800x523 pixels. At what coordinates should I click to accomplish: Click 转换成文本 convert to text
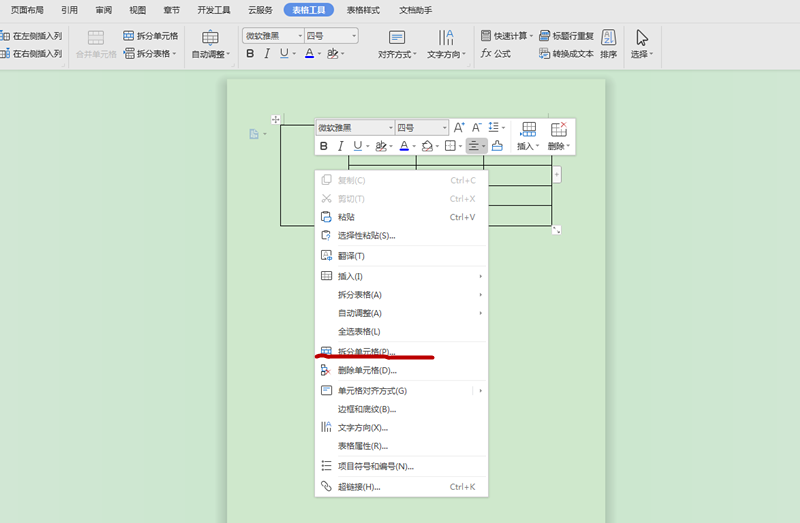[566, 54]
